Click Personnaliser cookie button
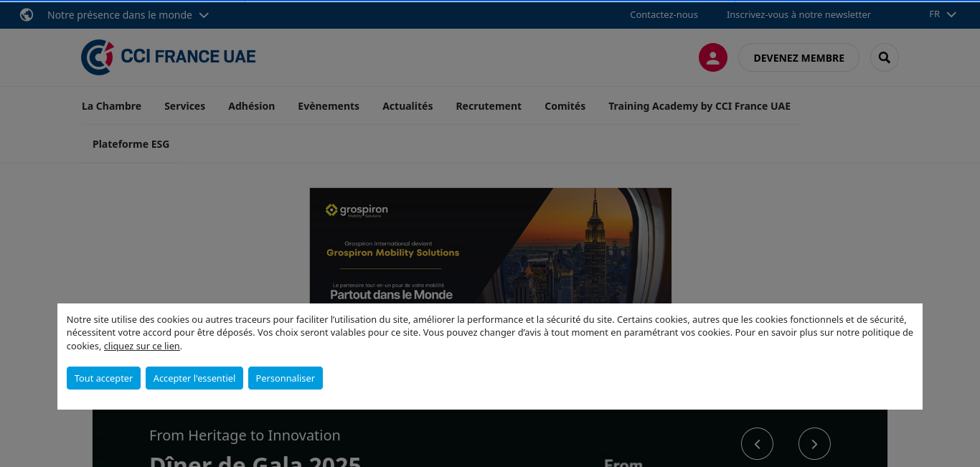Screen dimensions: 980x467 coord(286,378)
